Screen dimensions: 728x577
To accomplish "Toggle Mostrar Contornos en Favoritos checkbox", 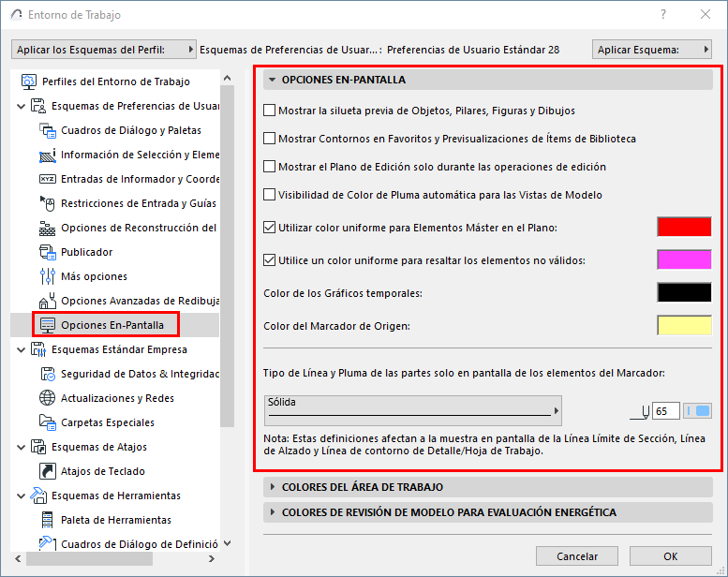I will coord(269,139).
